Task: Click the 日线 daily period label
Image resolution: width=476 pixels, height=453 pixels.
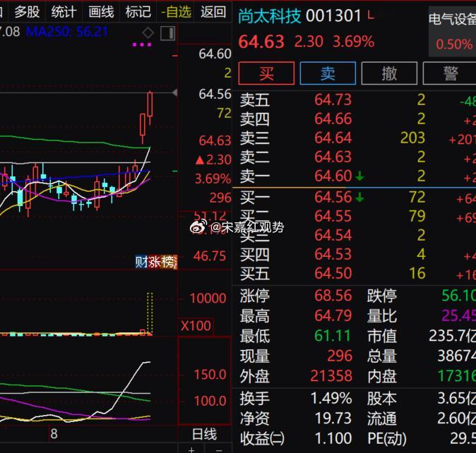Action: pos(205,434)
